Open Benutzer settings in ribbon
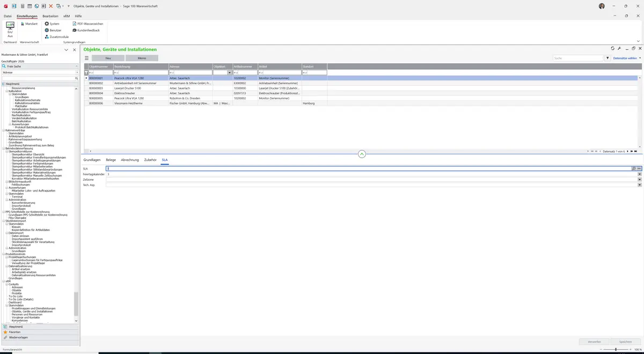The image size is (644, 354). point(53,30)
